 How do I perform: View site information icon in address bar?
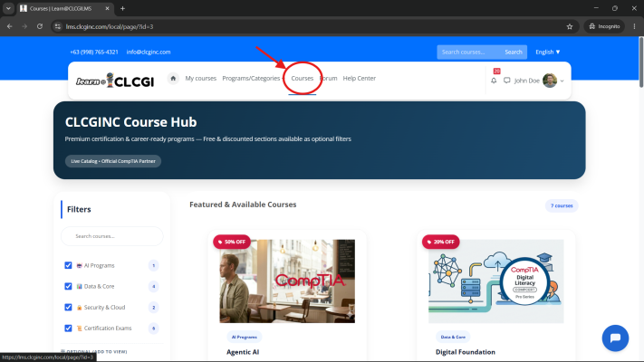(x=57, y=26)
